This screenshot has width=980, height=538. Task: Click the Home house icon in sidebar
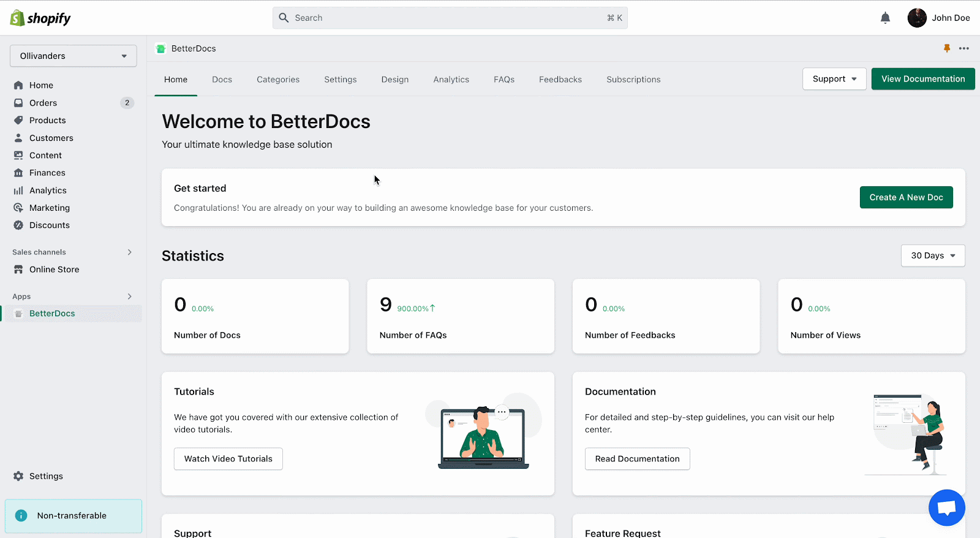pos(18,85)
